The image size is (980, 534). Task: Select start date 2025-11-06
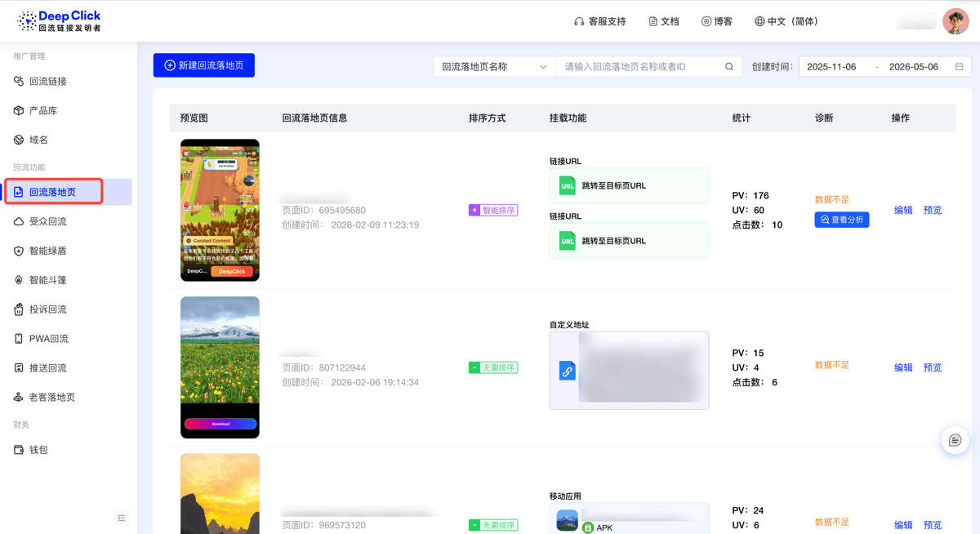[x=831, y=67]
